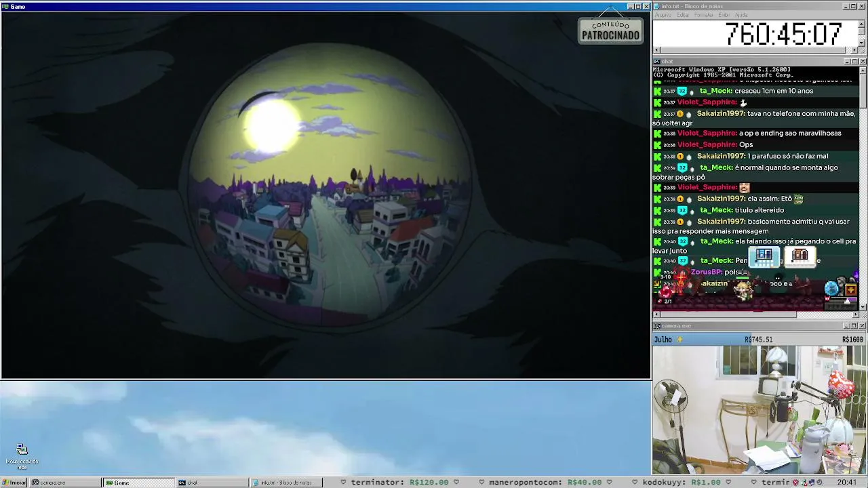This screenshot has height=488, width=868.
Task: Open the Exibir menu in Notepad
Action: point(724,15)
